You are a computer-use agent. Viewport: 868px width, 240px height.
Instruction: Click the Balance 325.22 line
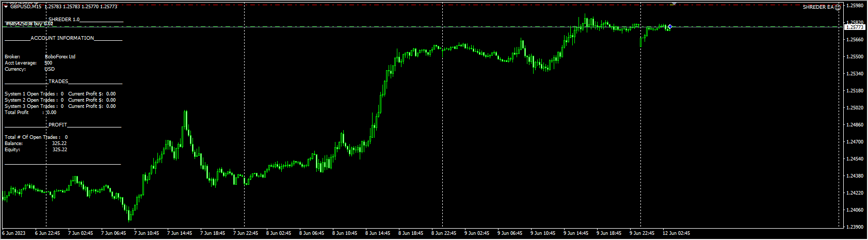36,143
